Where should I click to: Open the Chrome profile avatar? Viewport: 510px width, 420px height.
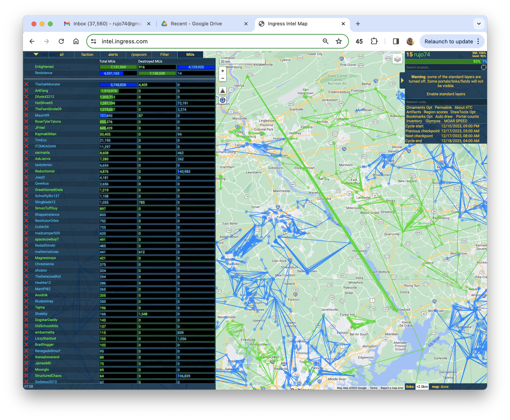(410, 41)
